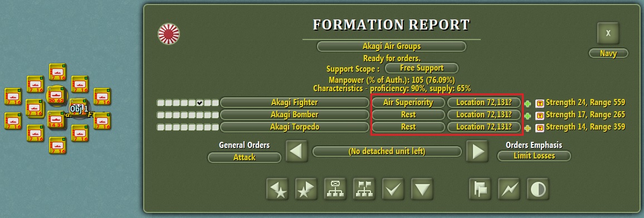Click the double flags icon button

(x=480, y=189)
